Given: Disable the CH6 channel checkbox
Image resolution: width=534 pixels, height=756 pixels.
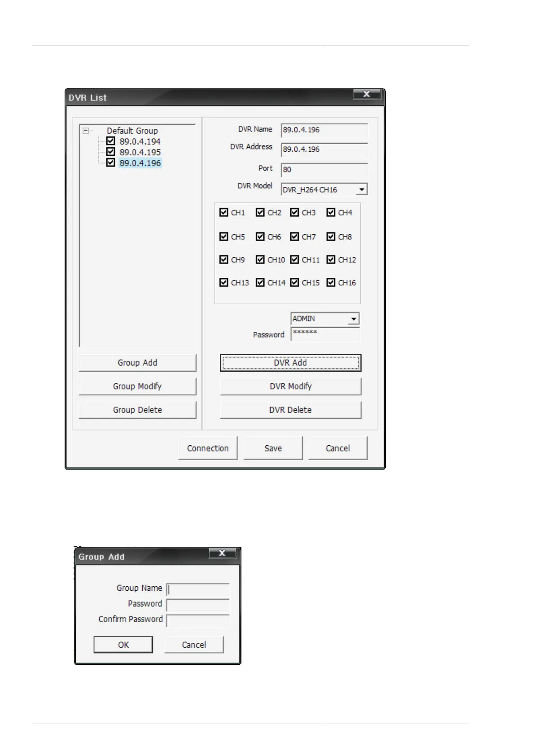Looking at the screenshot, I should tap(260, 236).
